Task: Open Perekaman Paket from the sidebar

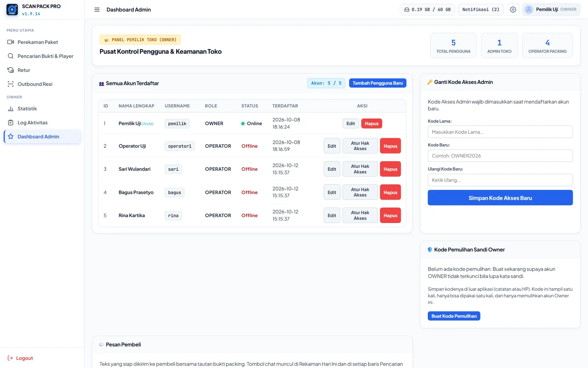Action: click(x=42, y=42)
